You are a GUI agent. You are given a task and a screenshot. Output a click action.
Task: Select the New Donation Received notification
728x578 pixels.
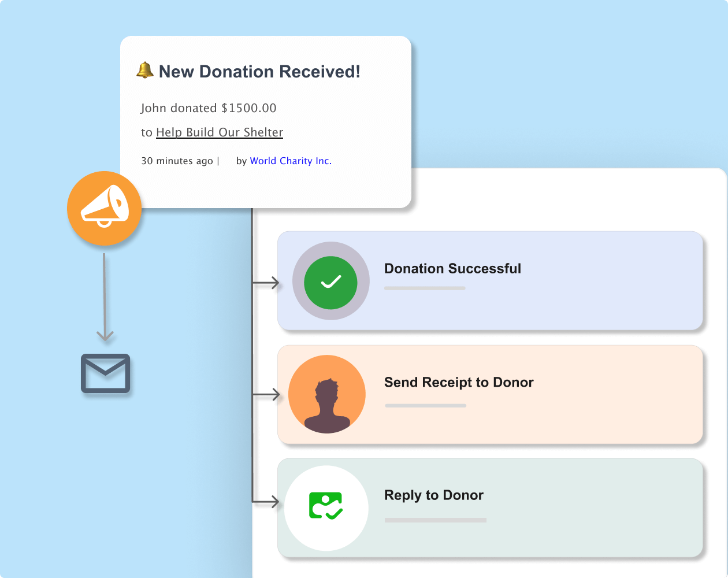click(x=265, y=121)
